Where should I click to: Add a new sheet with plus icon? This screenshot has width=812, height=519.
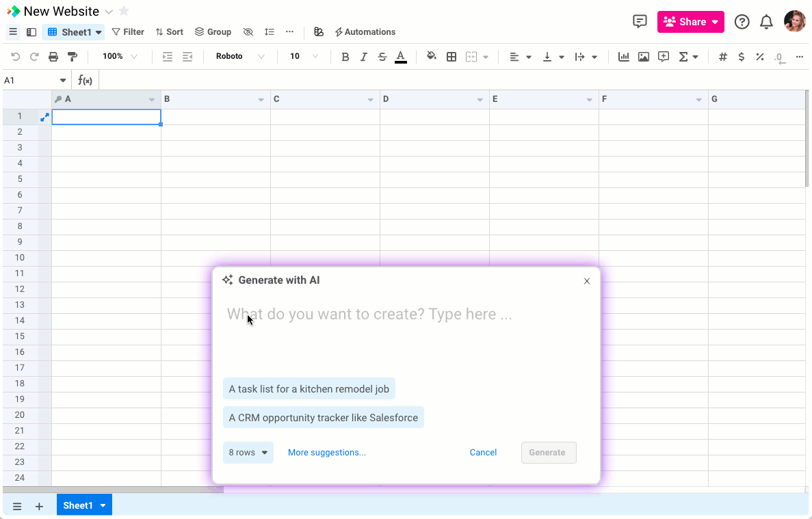[x=40, y=507]
